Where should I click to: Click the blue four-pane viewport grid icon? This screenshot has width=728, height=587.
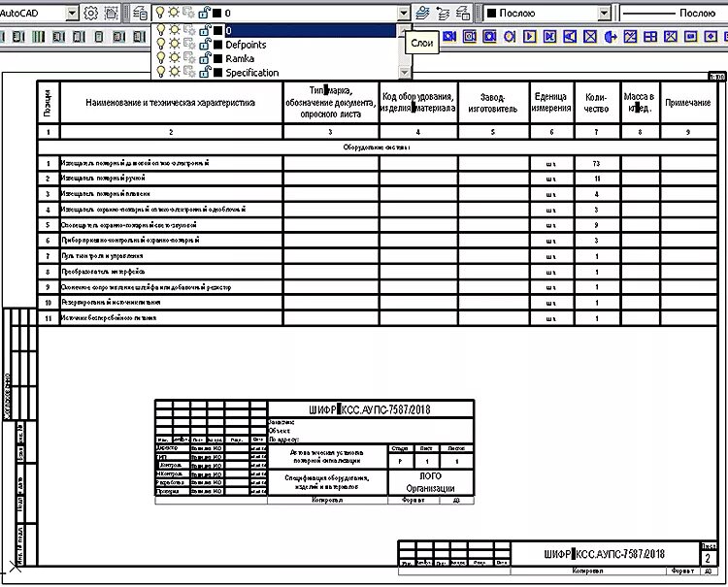[650, 36]
